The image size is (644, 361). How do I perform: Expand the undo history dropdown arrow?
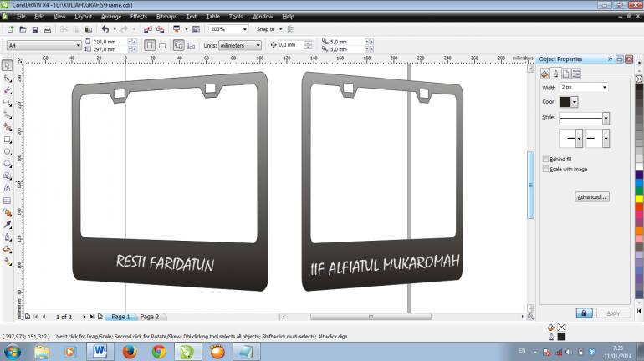click(x=115, y=29)
